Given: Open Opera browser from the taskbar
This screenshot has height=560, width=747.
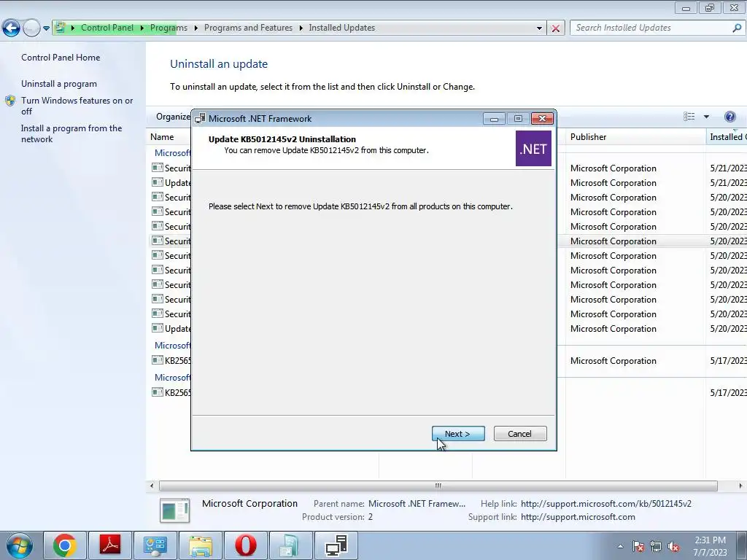Looking at the screenshot, I should (245, 545).
